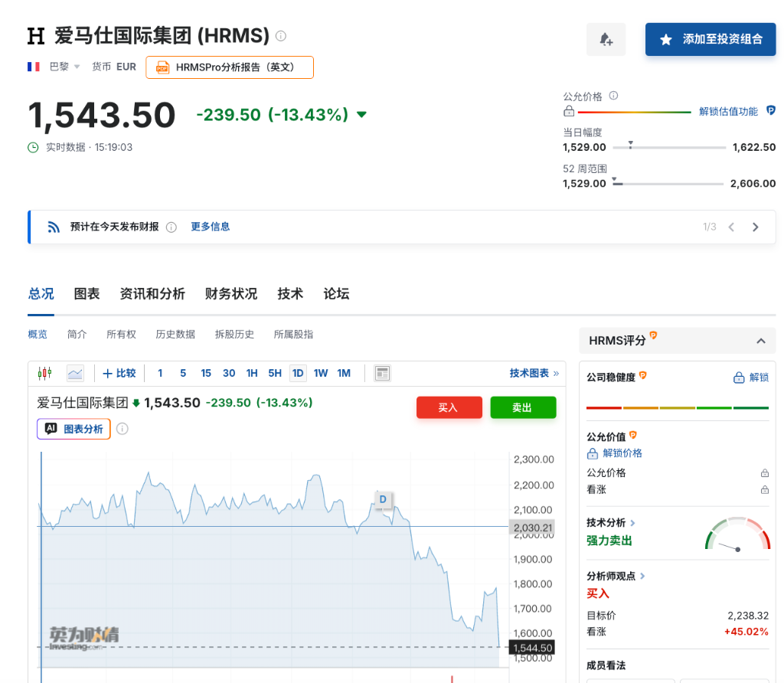This screenshot has width=784, height=683.
Task: Open the 所属股指 sub-tab
Action: 293,335
